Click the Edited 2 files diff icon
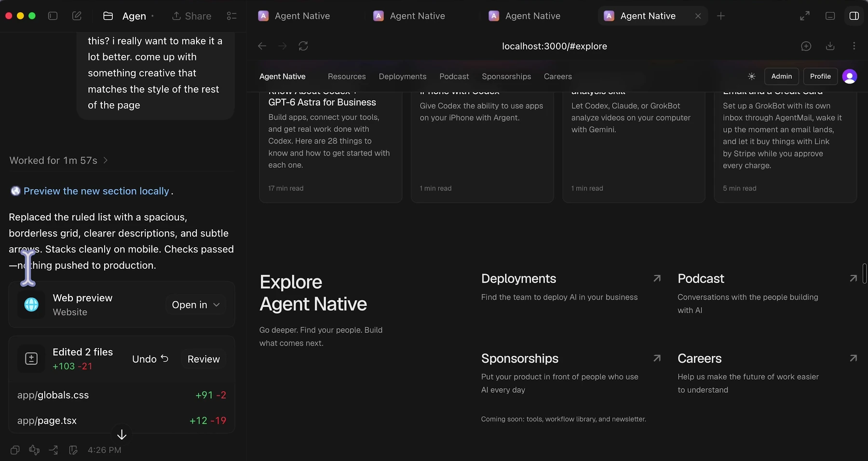Image resolution: width=868 pixels, height=461 pixels. point(31,359)
